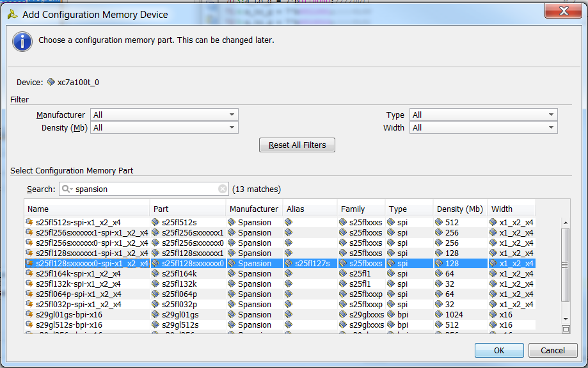Select row s25fl164k-spi-x1_x2_x4

pos(280,273)
